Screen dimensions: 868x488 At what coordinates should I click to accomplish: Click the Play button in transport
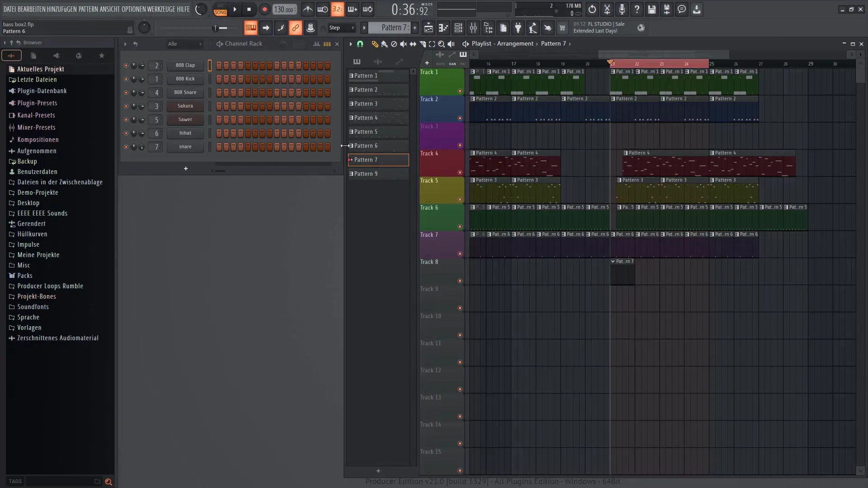[x=235, y=9]
